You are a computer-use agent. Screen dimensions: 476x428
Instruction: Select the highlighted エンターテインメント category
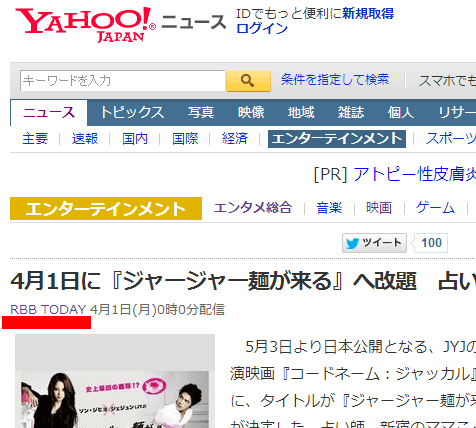point(337,139)
